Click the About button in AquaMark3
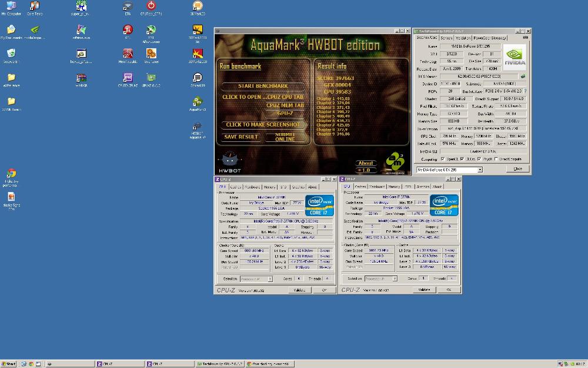 pos(366,163)
